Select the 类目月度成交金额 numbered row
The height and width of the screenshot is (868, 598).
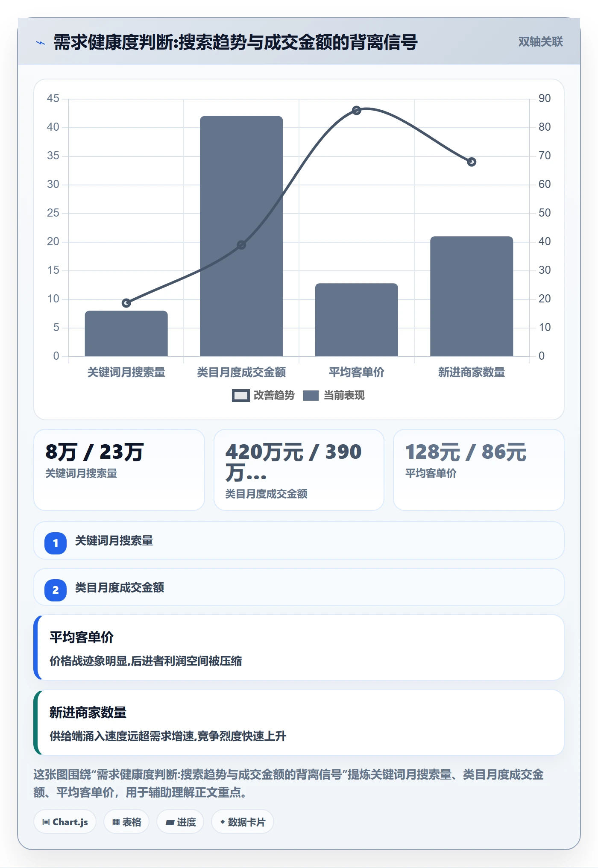click(x=299, y=587)
